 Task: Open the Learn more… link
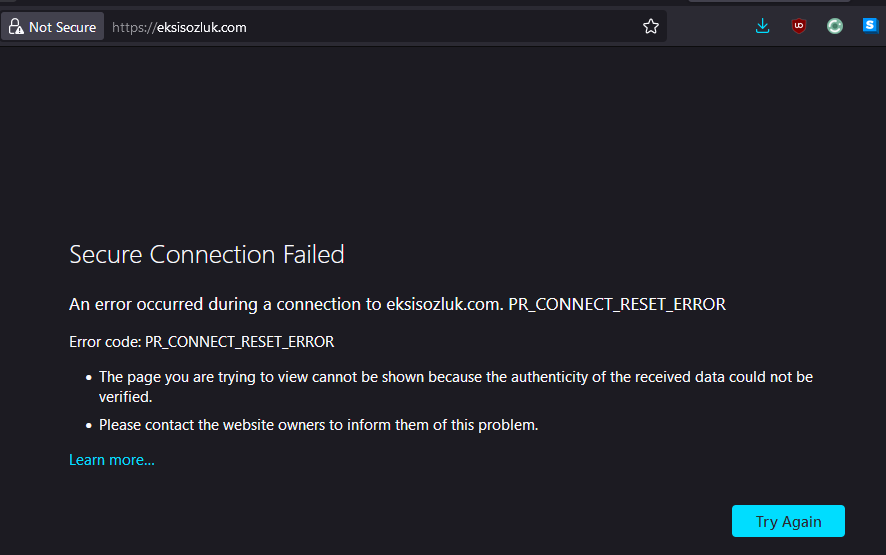pos(112,460)
